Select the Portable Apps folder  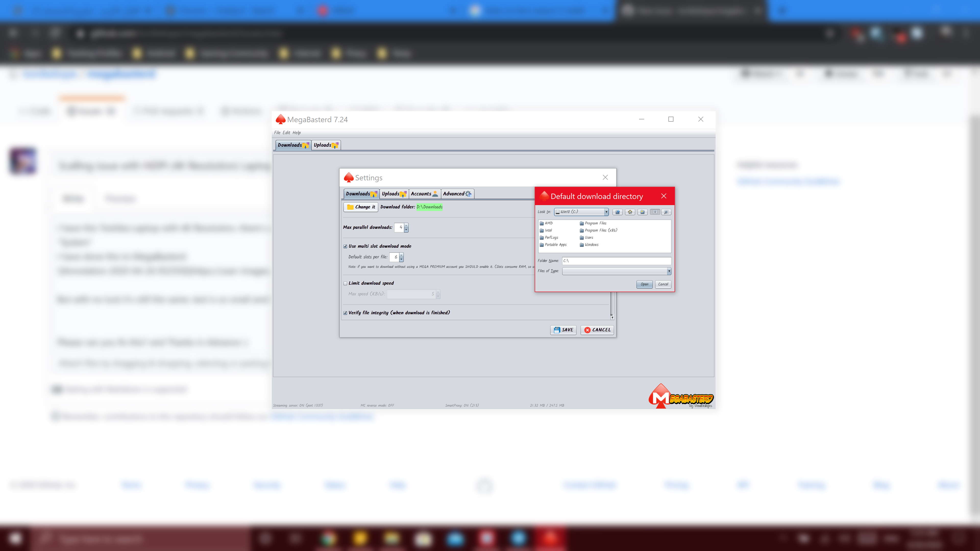pos(553,245)
